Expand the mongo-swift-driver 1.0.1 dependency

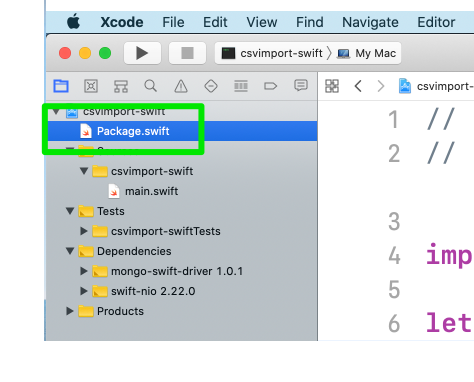(84, 271)
